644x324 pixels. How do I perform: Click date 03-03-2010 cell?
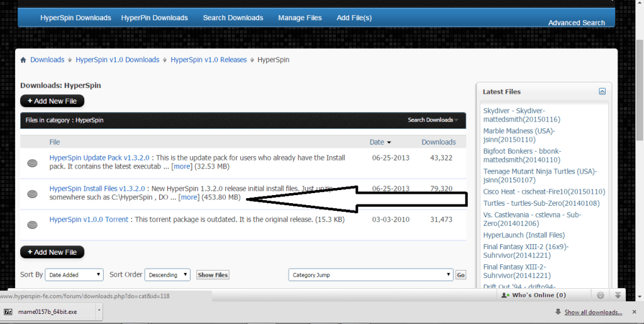391,220
